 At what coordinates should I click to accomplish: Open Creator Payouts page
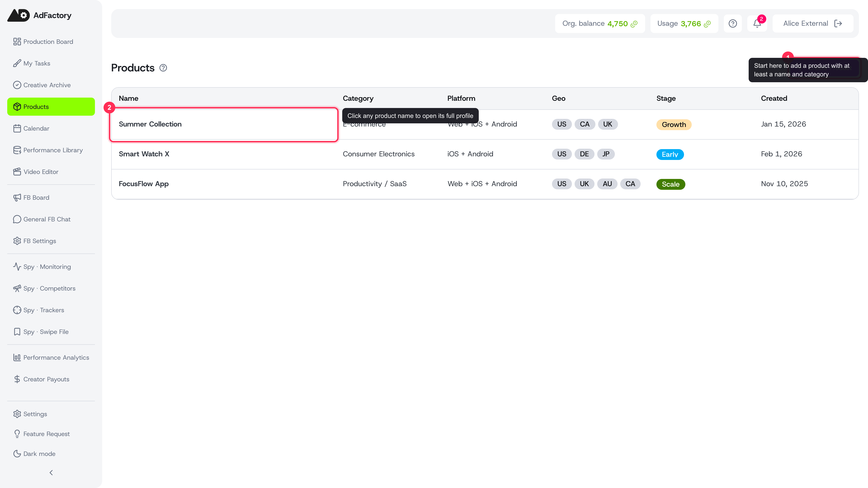(x=51, y=379)
